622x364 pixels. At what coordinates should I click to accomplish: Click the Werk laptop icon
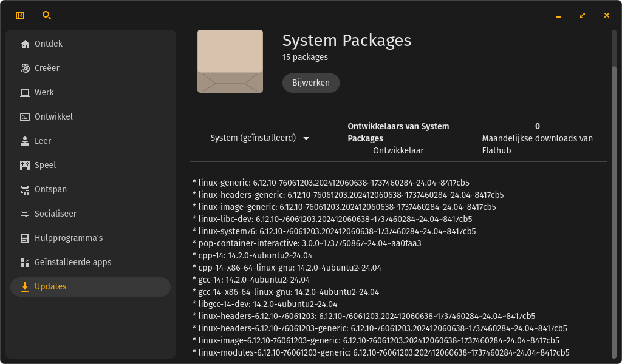pyautogui.click(x=25, y=93)
